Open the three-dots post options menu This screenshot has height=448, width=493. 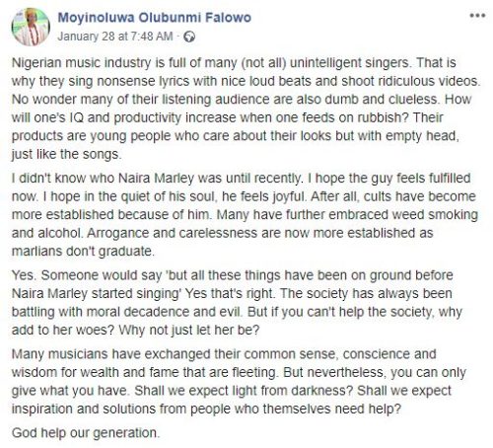click(477, 16)
